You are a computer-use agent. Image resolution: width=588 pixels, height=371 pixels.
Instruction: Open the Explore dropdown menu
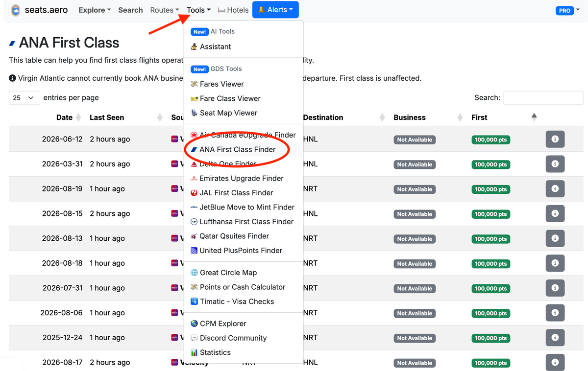coord(95,10)
